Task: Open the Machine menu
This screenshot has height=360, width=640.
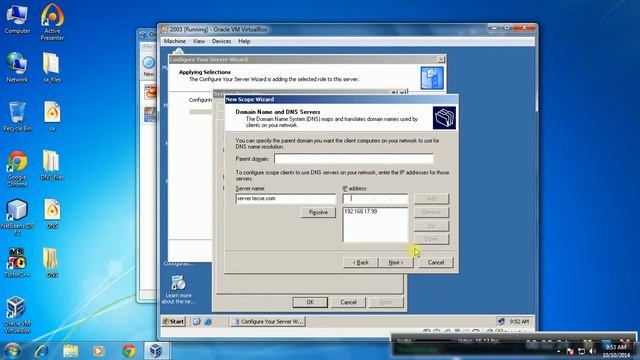Action: [175, 41]
